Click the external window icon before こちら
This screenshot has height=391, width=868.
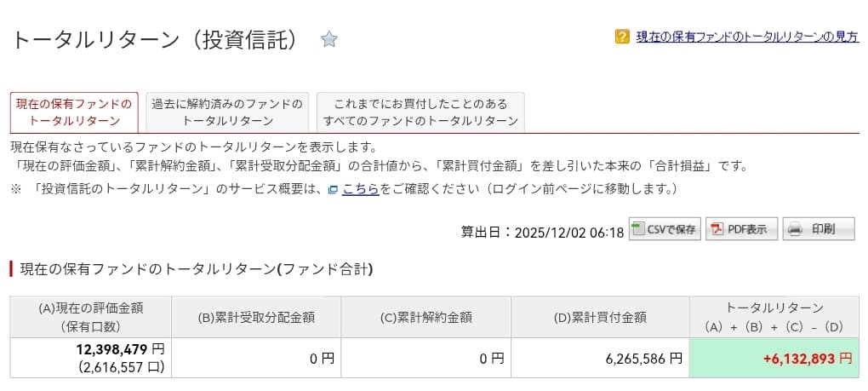(x=333, y=190)
